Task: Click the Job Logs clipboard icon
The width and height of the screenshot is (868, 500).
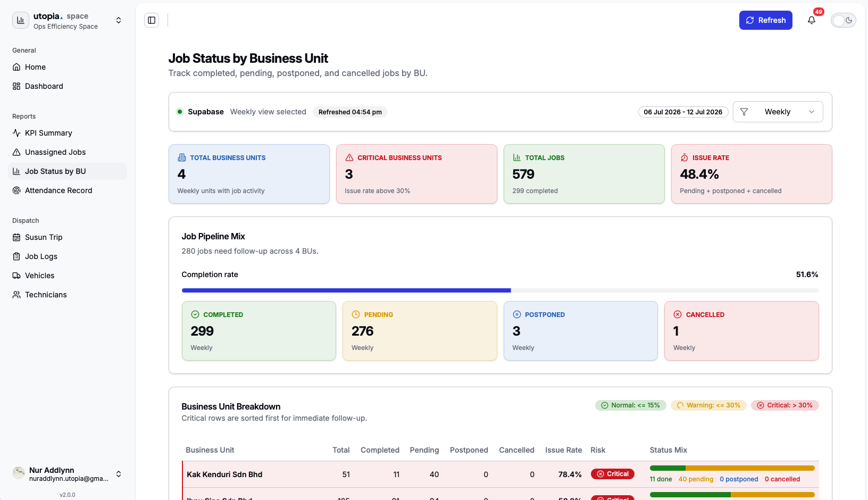Action: (16, 256)
